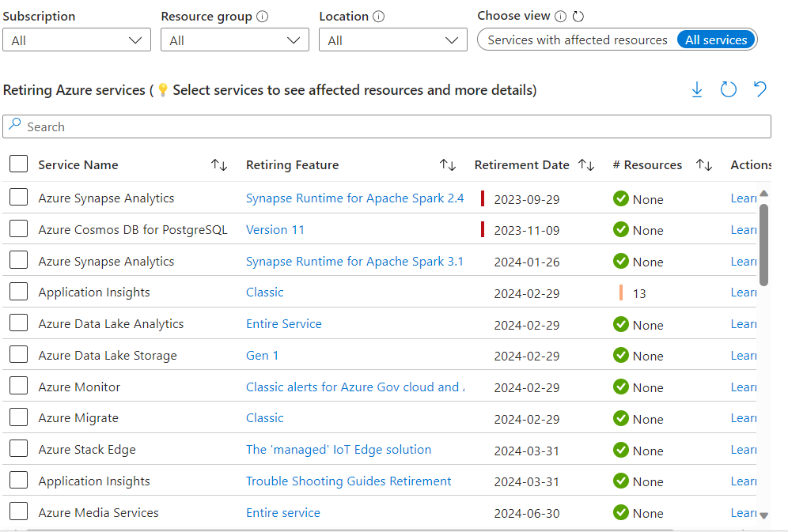Open Synapse Runtime for Apache Spark 2.4 link
The width and height of the screenshot is (788, 532).
click(354, 198)
